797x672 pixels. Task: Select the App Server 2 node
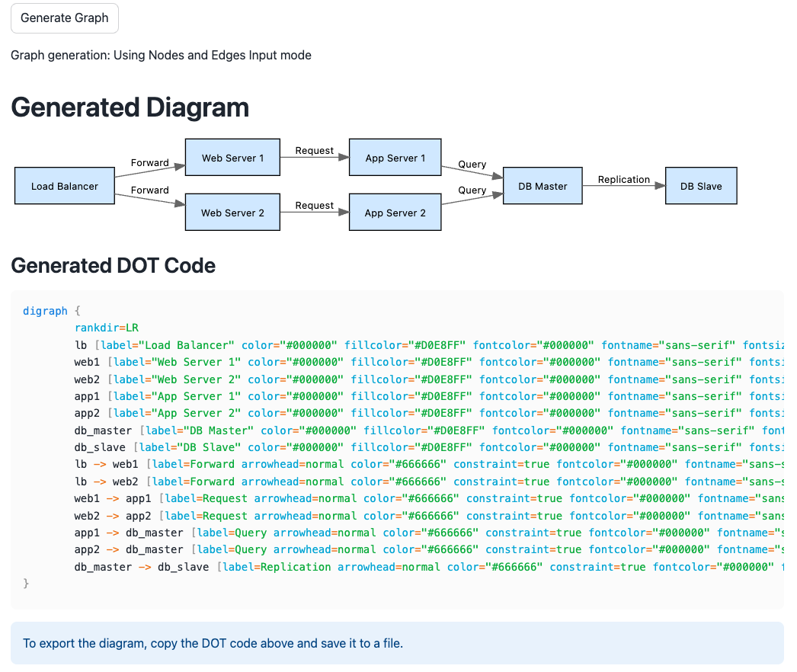pyautogui.click(x=395, y=213)
